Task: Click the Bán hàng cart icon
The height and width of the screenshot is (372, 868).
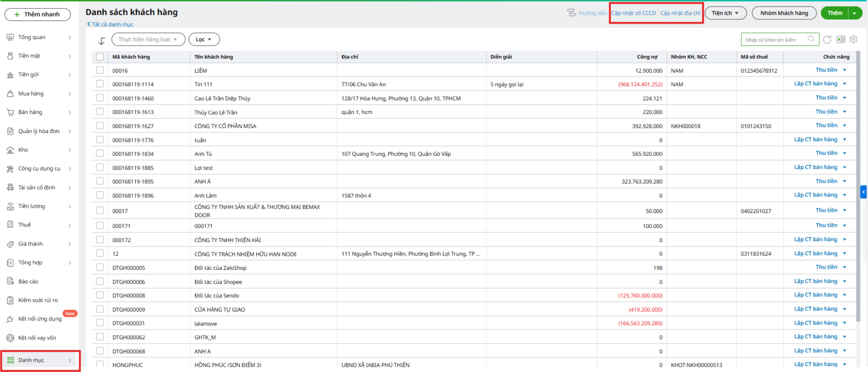Action: 10,112
